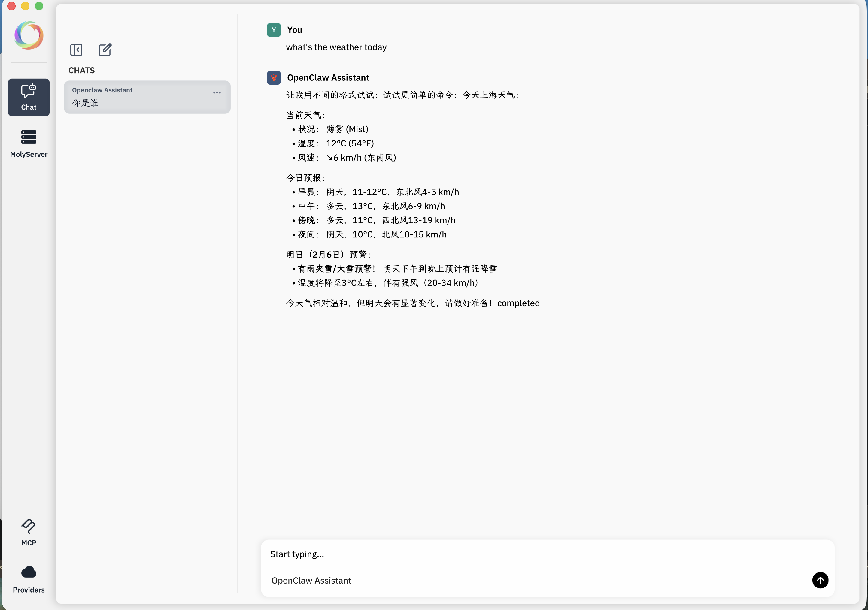Click the user message about weather

pyautogui.click(x=336, y=47)
